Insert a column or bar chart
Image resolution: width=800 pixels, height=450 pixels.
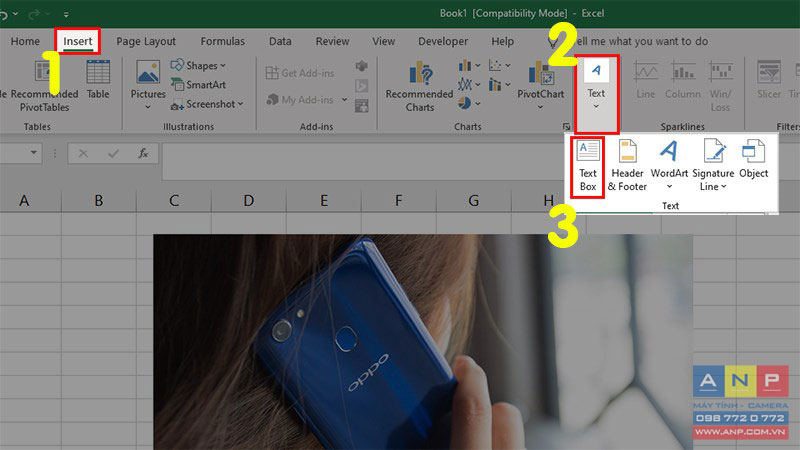(x=469, y=65)
